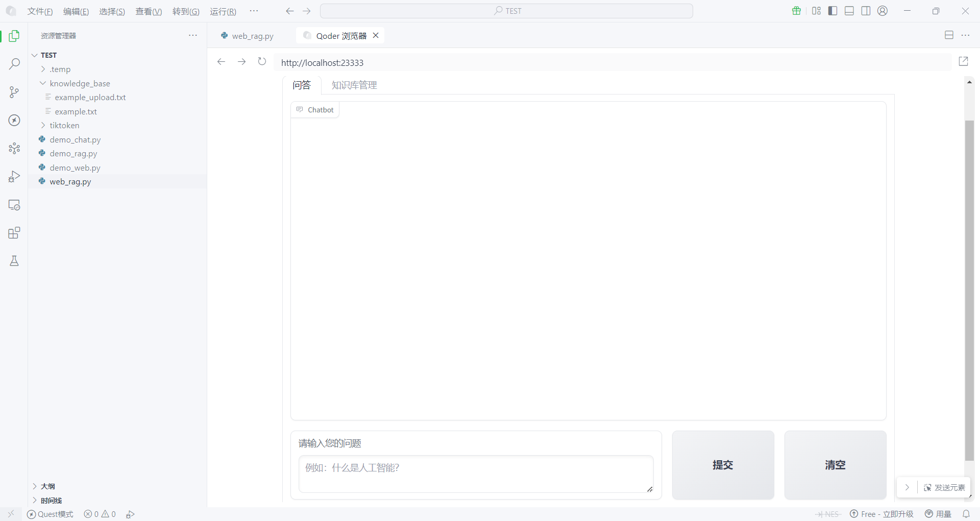
Task: Open Quest模式 in status bar
Action: 50,514
